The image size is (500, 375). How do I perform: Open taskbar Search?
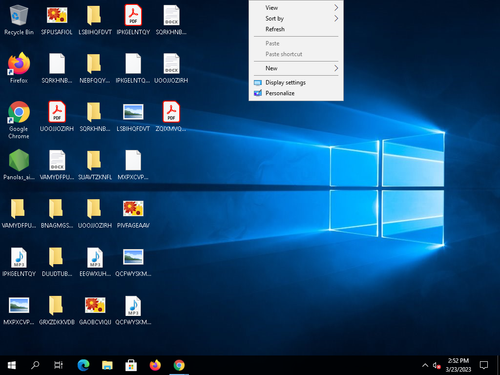pyautogui.click(x=35, y=365)
